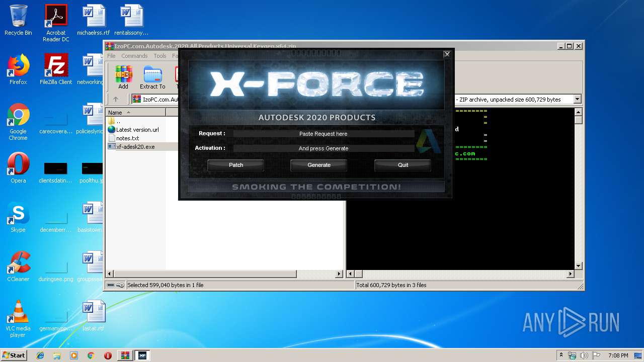Open the Tools menu in WinRAR
Viewport: 644px width, 362px height.
tap(160, 56)
